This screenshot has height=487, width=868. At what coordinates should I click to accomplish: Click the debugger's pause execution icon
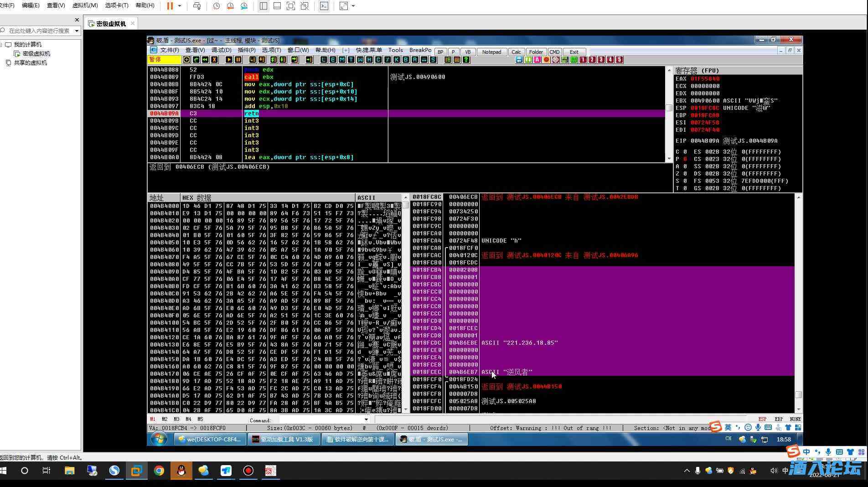click(x=238, y=60)
